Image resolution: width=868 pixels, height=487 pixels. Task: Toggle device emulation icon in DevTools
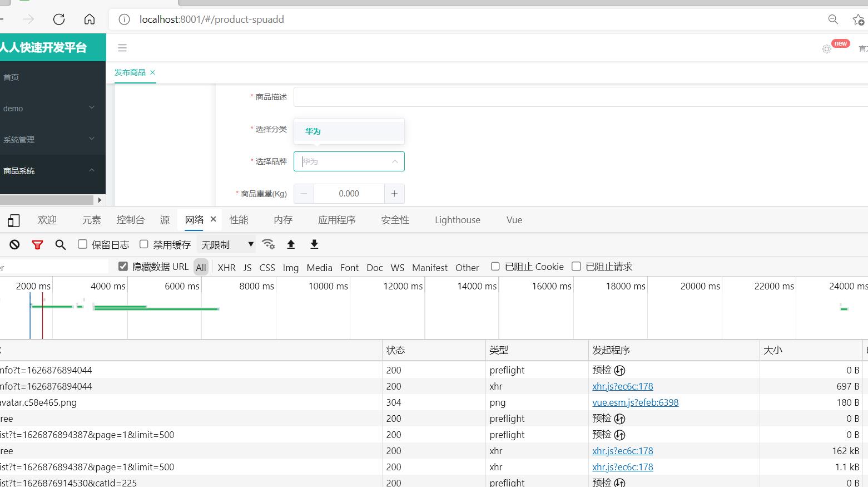click(13, 220)
